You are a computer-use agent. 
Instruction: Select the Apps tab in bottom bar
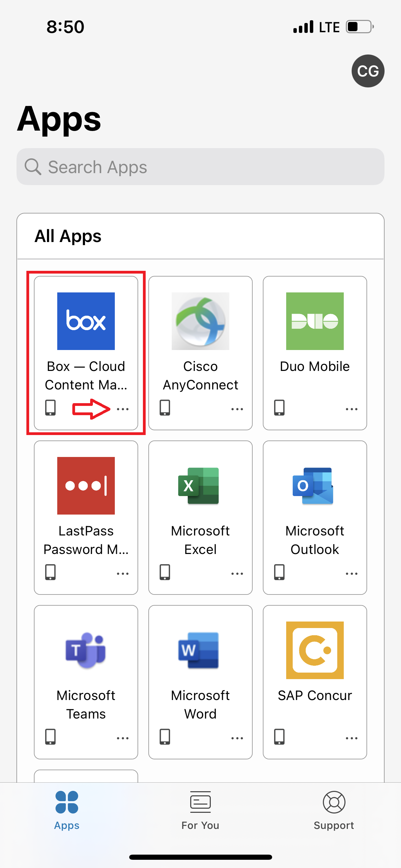67,810
